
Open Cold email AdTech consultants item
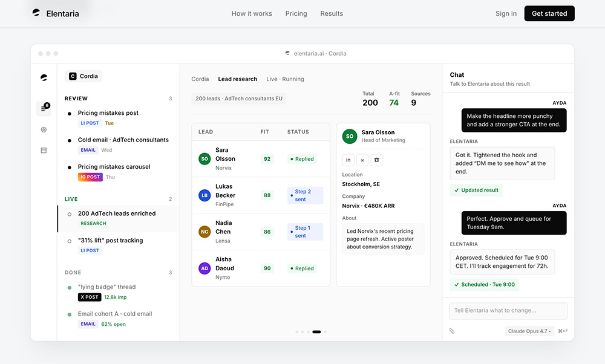click(119, 145)
